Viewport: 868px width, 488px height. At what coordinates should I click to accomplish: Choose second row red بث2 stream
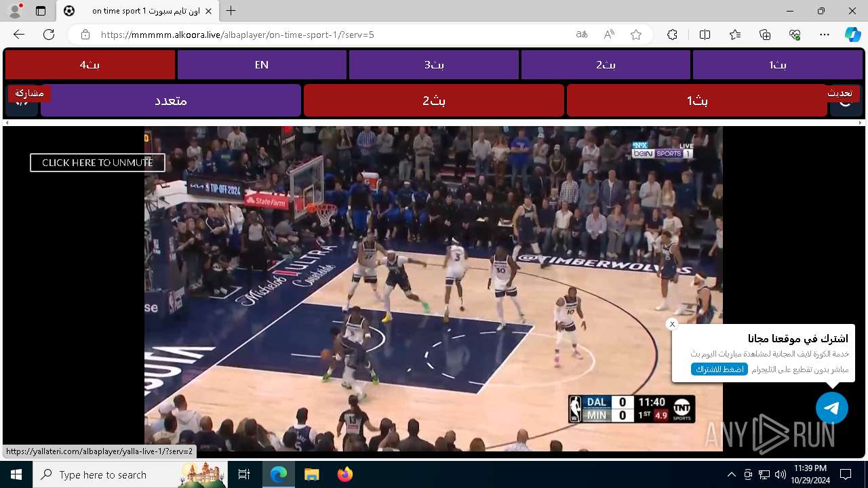pyautogui.click(x=434, y=100)
